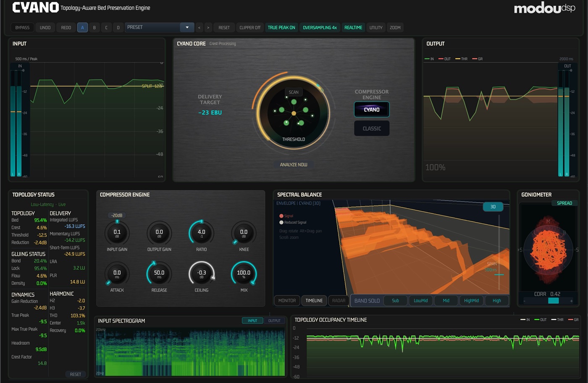Select preset slot D
This screenshot has width=588, height=383.
point(118,28)
